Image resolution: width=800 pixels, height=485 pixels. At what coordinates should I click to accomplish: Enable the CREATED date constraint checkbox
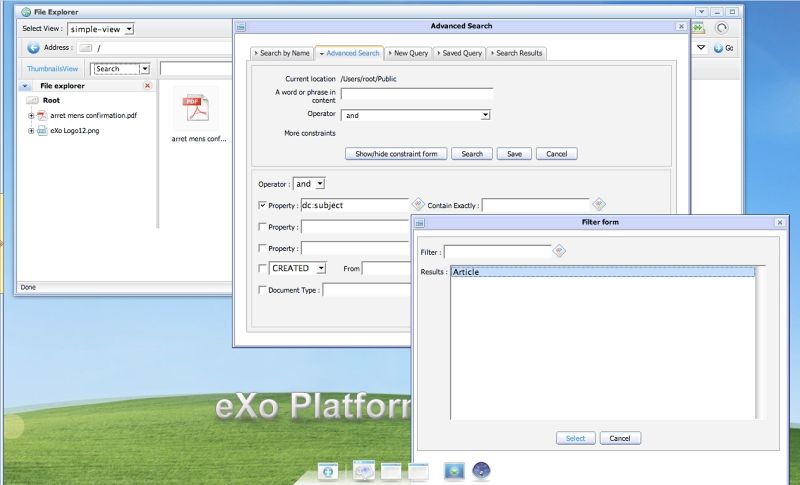tap(262, 268)
